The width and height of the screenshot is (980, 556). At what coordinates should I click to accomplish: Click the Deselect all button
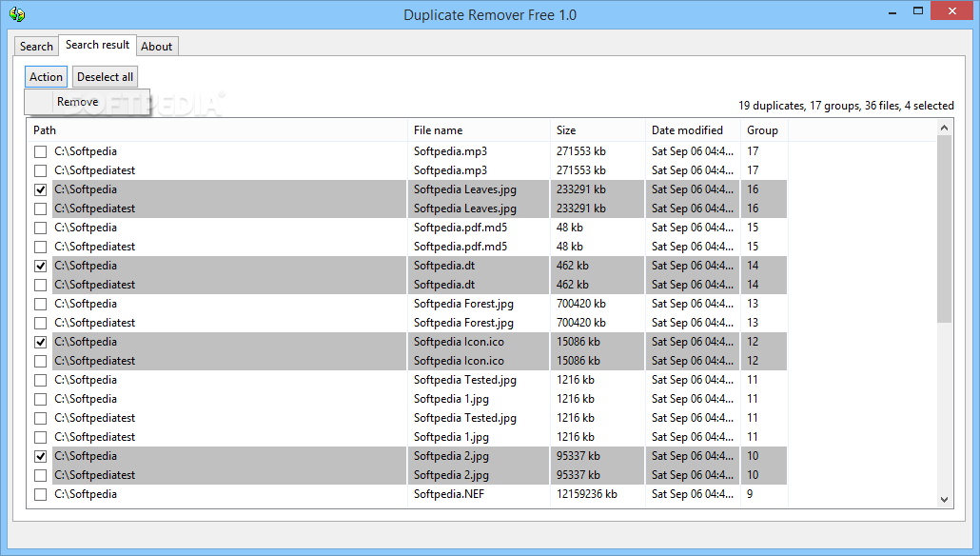[x=105, y=77]
